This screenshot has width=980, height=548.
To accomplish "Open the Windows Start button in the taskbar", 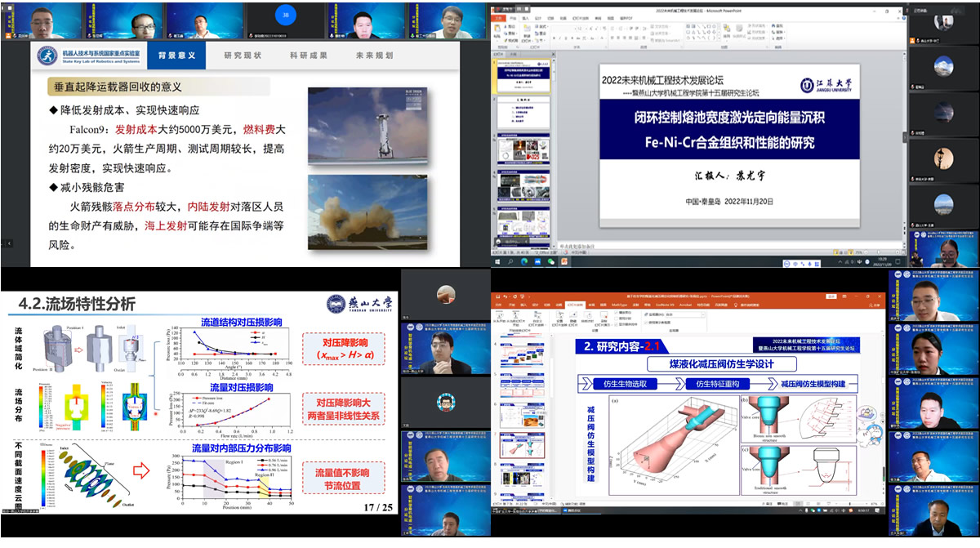I will [497, 262].
